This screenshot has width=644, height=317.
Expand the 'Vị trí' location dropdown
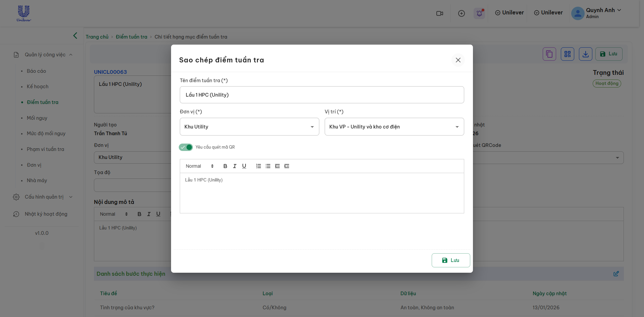(x=394, y=127)
